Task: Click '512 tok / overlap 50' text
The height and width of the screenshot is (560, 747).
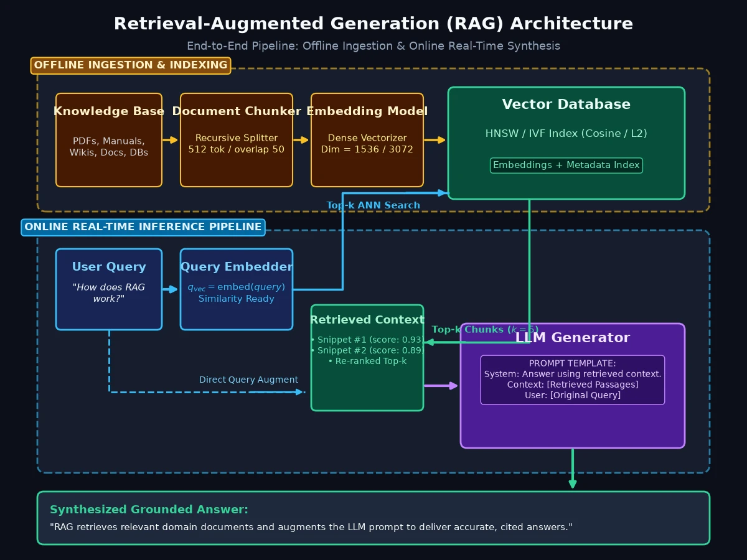Action: (237, 149)
